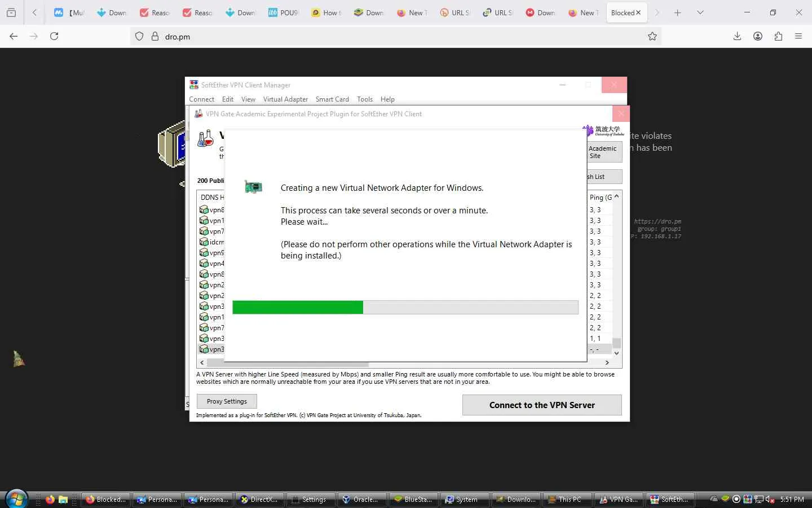Show site info via the padlock icon
This screenshot has width=812, height=508.
coord(155,37)
